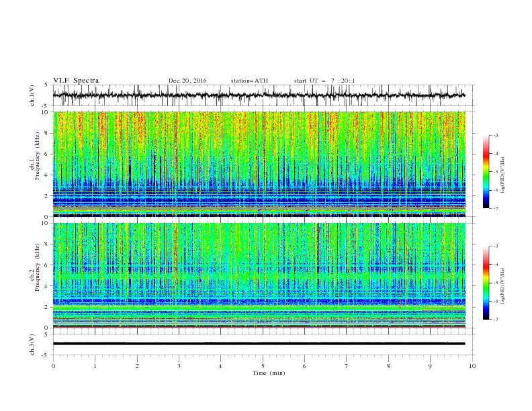Click time axis tick label 8
The height and width of the screenshot is (411, 532).
(388, 366)
